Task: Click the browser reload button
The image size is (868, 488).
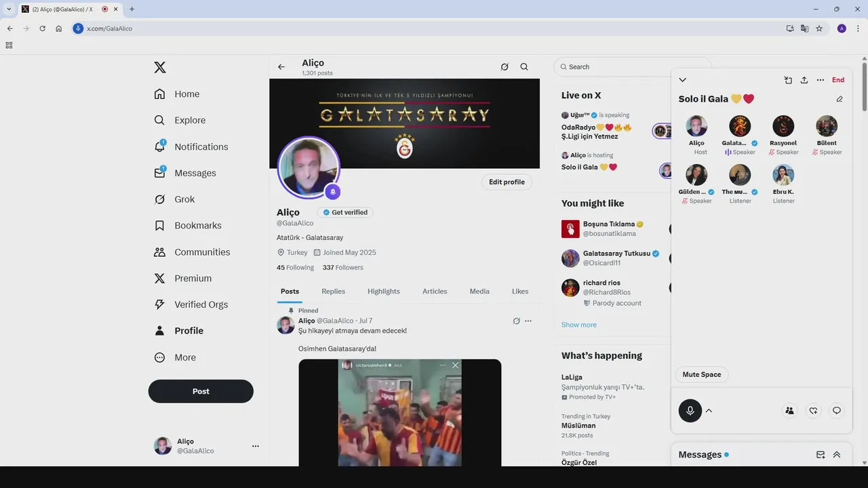Action: tap(42, 28)
